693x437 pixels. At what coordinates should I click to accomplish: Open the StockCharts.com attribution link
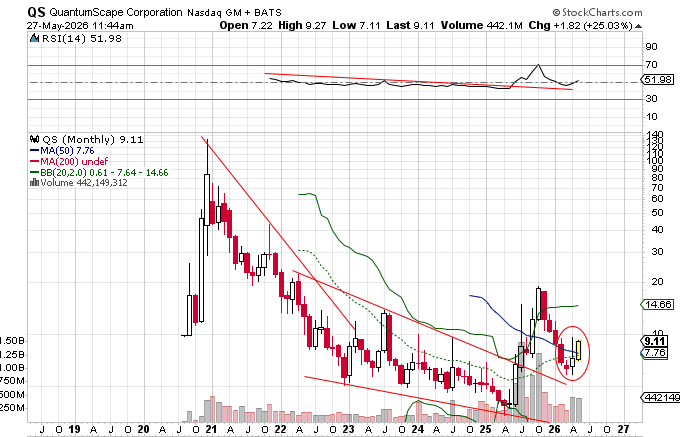[x=597, y=12]
